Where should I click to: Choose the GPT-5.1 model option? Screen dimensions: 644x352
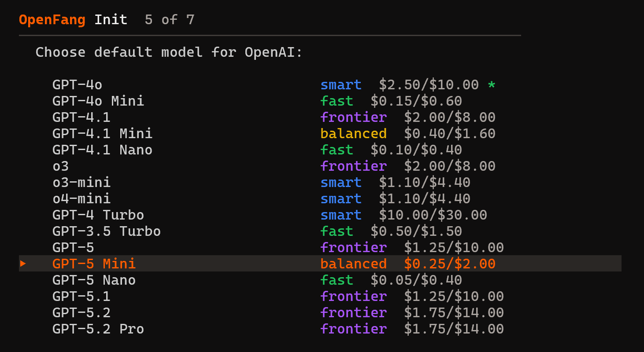[x=81, y=296]
